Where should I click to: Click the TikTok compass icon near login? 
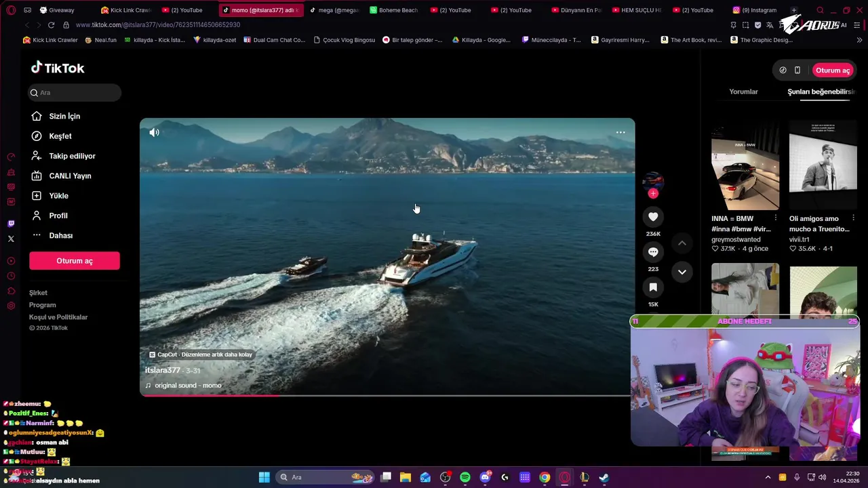pyautogui.click(x=783, y=70)
